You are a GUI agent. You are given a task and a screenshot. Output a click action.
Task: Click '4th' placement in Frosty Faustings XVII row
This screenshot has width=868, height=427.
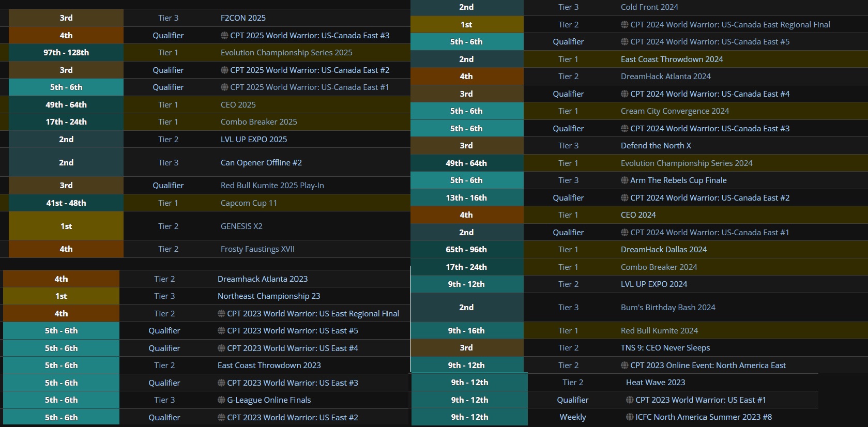click(66, 249)
